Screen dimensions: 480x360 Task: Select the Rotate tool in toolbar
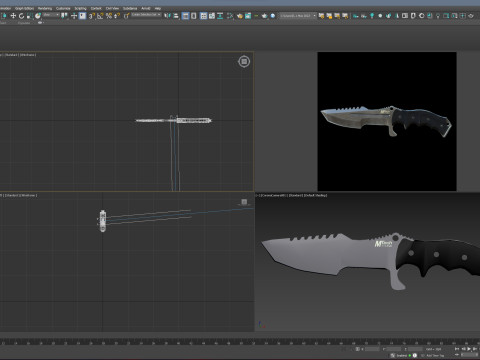21,16
